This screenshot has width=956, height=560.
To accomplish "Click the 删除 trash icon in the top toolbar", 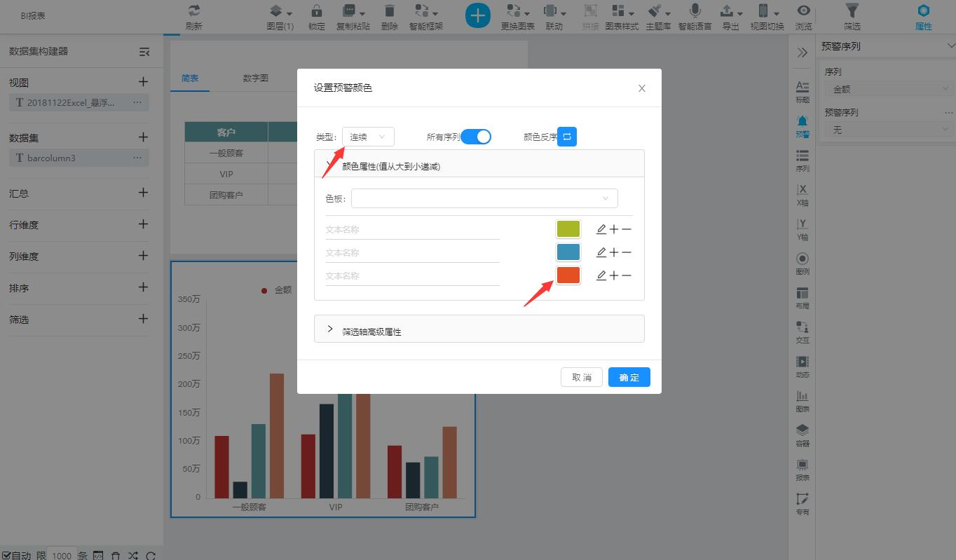I will point(389,11).
